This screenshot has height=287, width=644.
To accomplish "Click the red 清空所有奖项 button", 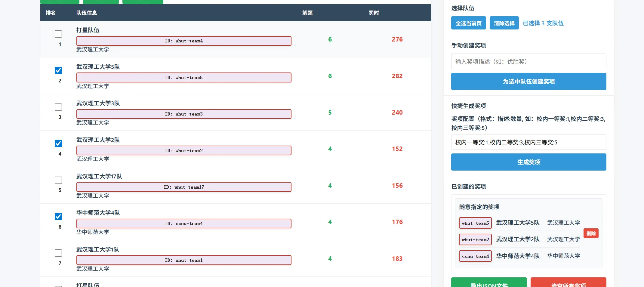I will pos(568,283).
